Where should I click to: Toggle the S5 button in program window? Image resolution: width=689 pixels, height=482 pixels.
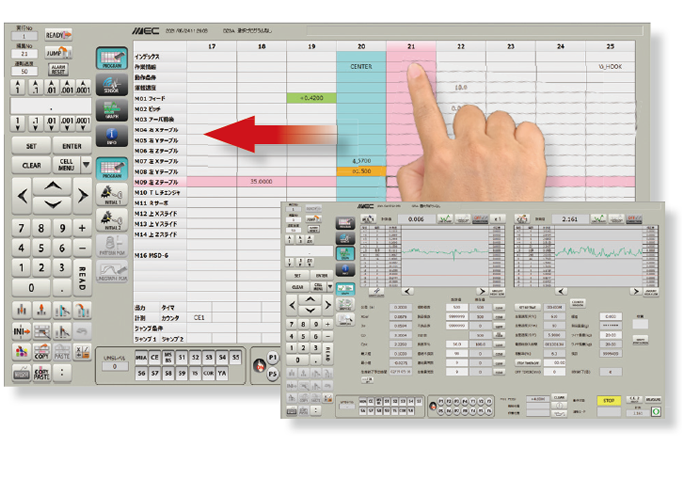[236, 358]
